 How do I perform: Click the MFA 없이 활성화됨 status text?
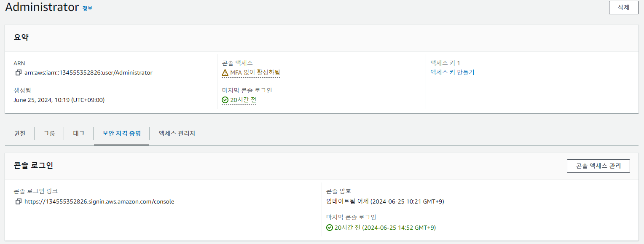coord(255,72)
